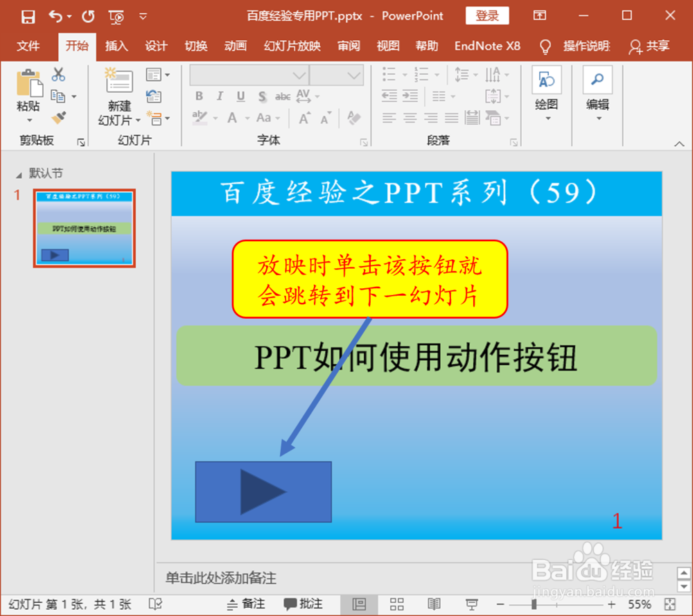Open the Change Case Aa menu
The height and width of the screenshot is (616, 693).
(x=267, y=118)
